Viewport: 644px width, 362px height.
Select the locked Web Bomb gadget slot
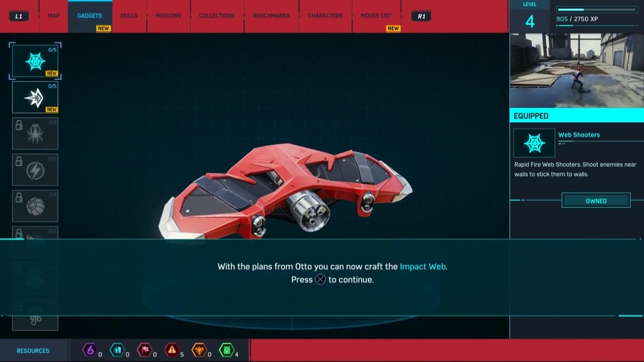click(35, 206)
